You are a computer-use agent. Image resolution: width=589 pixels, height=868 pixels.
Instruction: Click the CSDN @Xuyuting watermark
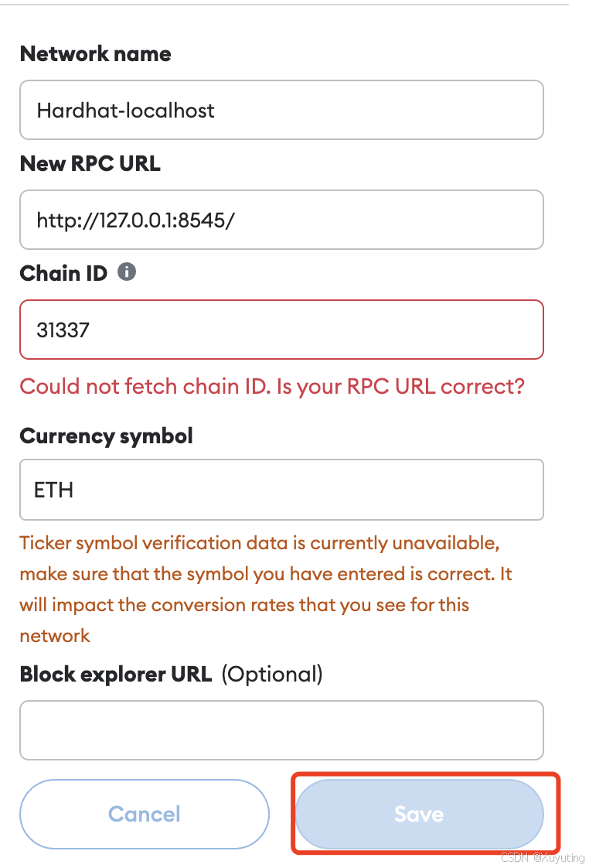click(x=543, y=858)
